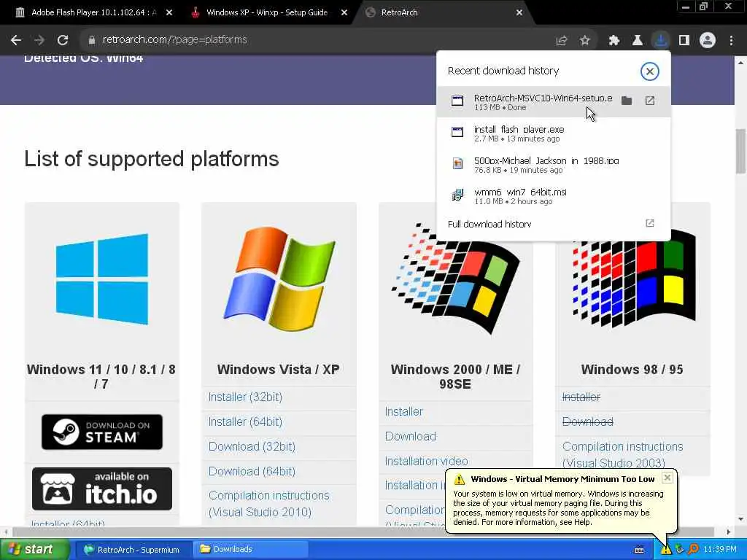Click Installer (32bit) under Vista / XP
This screenshot has width=747, height=560.
click(x=245, y=397)
